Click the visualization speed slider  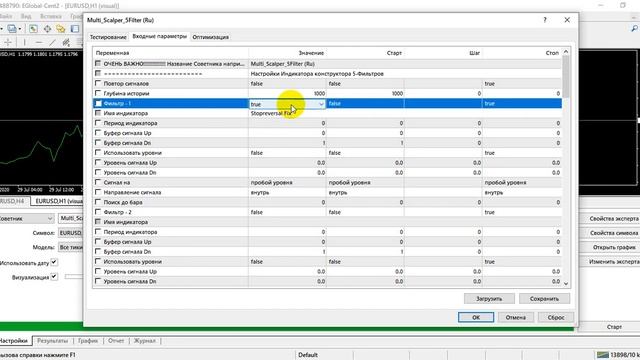[x=74, y=277]
